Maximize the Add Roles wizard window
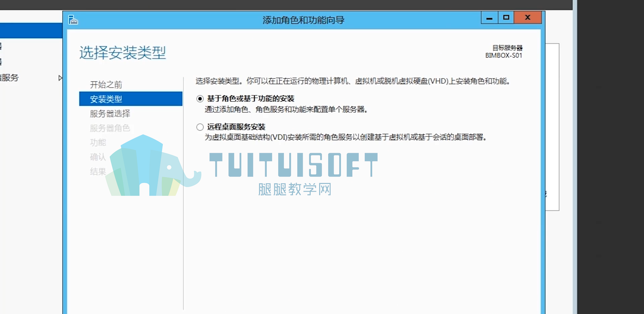Screen dimensions: 644x314 coord(506,17)
